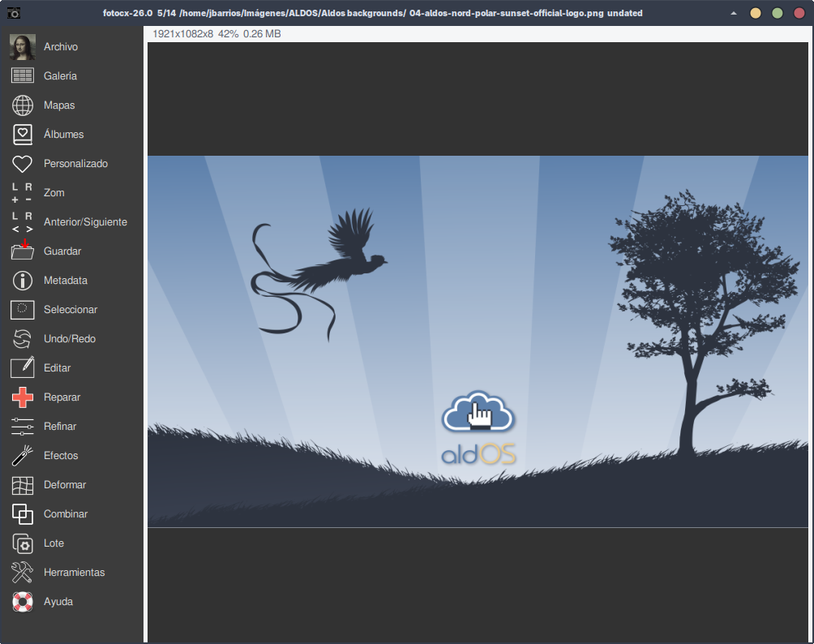The width and height of the screenshot is (814, 644).
Task: Choose the Guardar label
Action: pos(62,251)
